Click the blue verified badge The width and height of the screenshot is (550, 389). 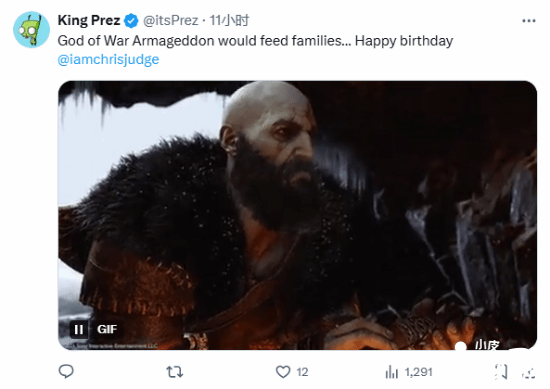(x=131, y=21)
